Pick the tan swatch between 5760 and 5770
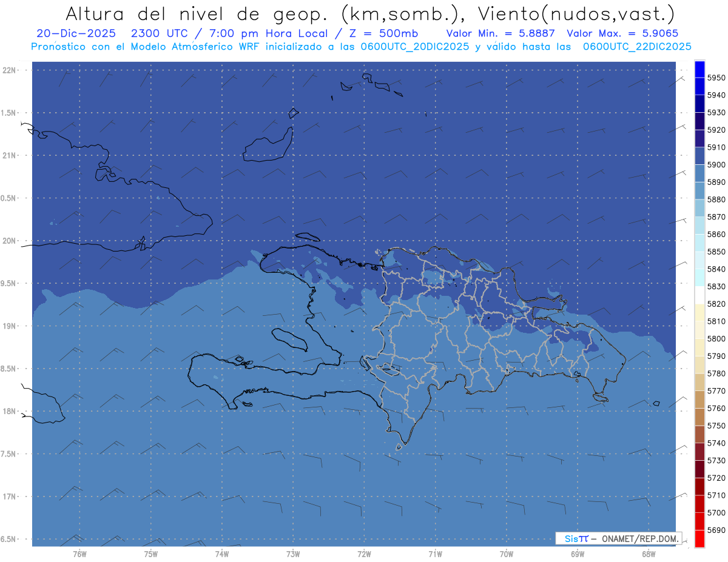 [x=699, y=400]
